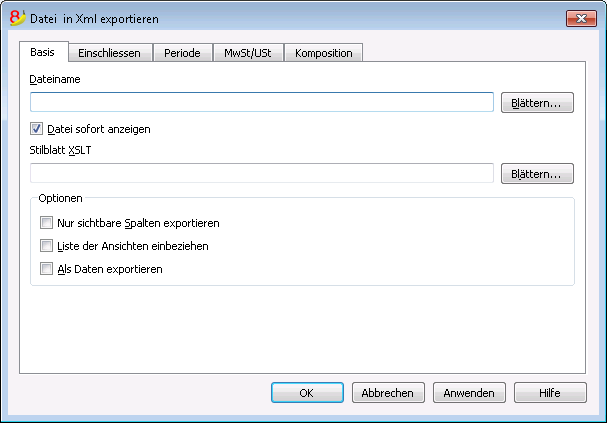The width and height of the screenshot is (607, 423).
Task: Click the title bar text Datei in Xml exportieren
Action: coord(94,19)
